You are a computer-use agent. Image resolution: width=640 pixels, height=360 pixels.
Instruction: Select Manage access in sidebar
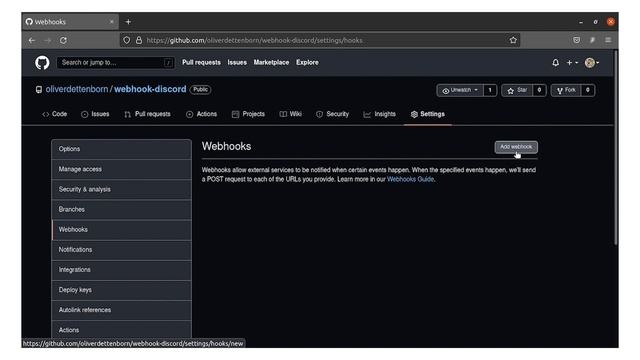pos(122,169)
